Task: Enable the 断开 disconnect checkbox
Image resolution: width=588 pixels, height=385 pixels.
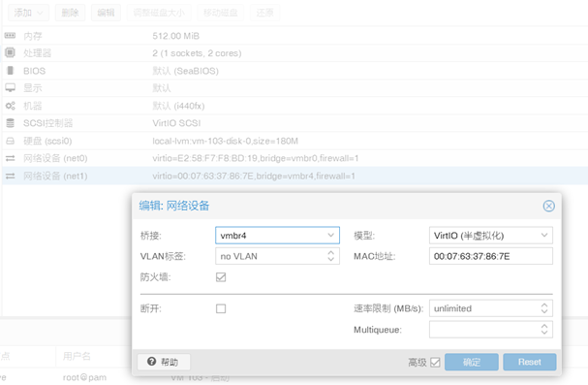Action: [221, 308]
